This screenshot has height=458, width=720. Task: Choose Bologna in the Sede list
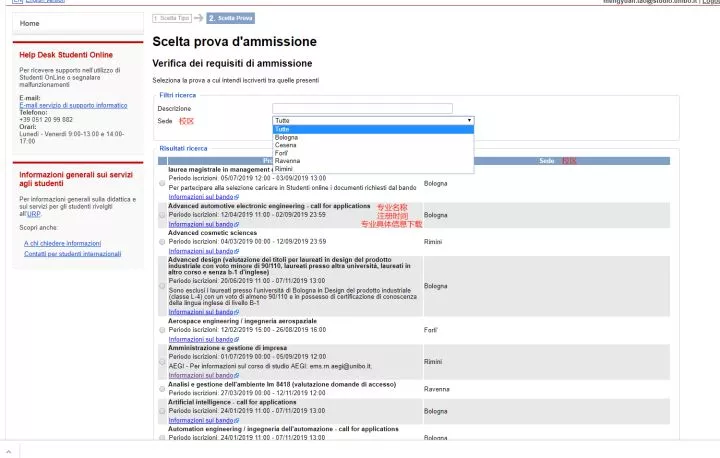coord(373,137)
